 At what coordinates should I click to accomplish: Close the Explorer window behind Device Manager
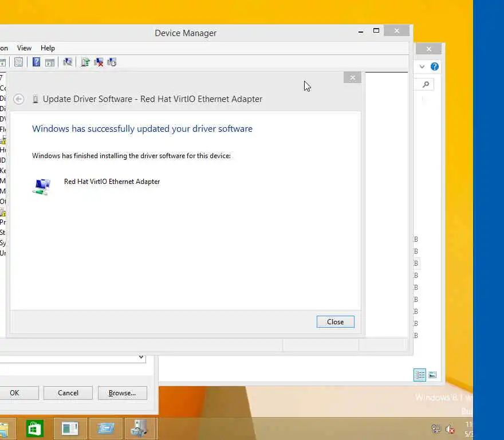point(429,49)
